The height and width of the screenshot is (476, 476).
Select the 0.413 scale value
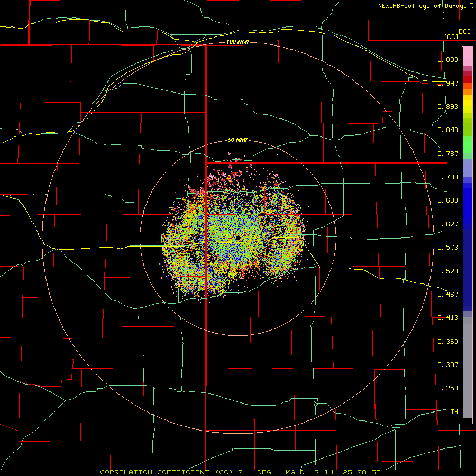448,318
